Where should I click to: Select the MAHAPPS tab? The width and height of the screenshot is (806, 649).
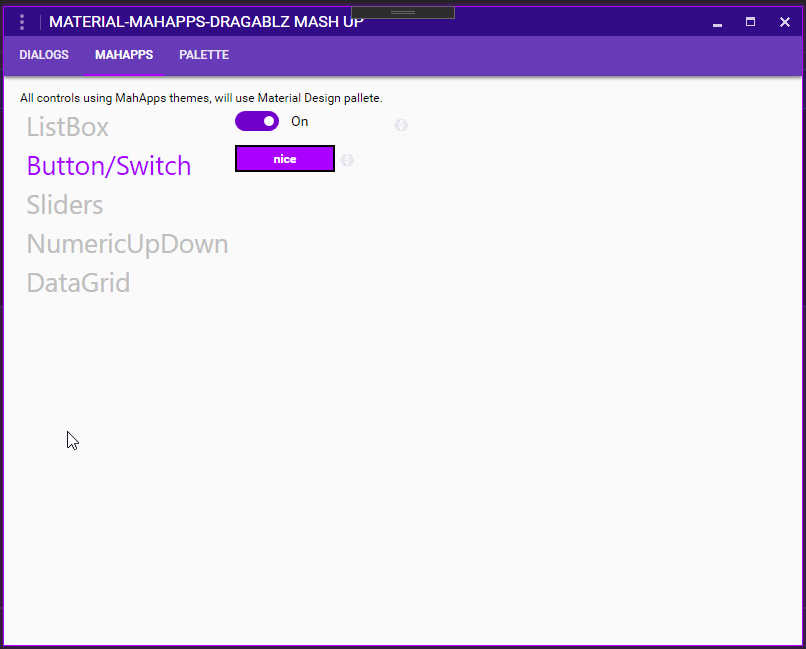tap(124, 55)
